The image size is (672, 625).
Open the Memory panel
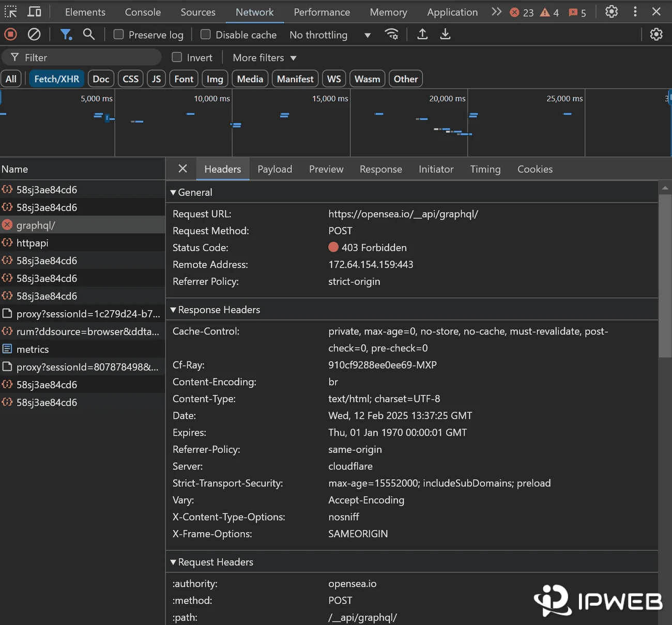coord(389,12)
